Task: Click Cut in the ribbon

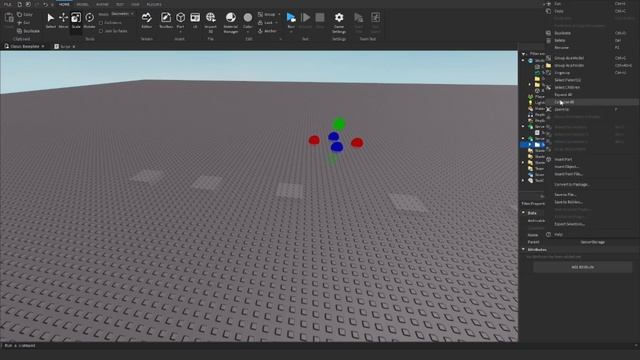Action: tap(24, 23)
